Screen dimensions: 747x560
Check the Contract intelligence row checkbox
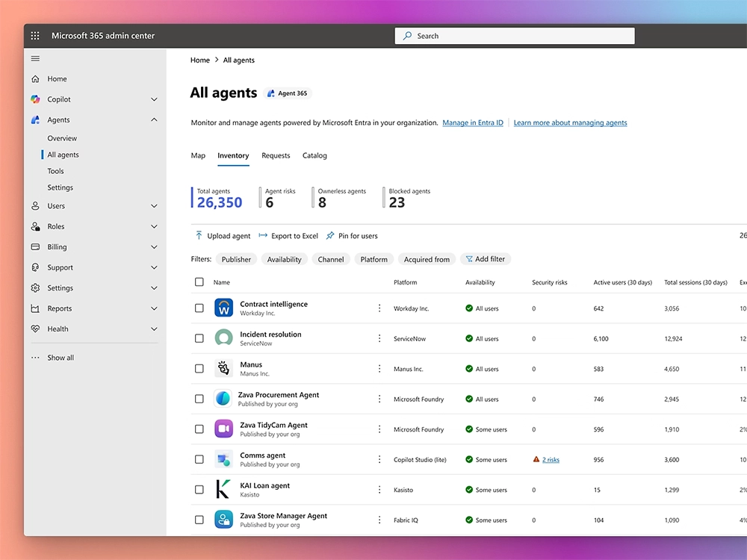point(199,308)
